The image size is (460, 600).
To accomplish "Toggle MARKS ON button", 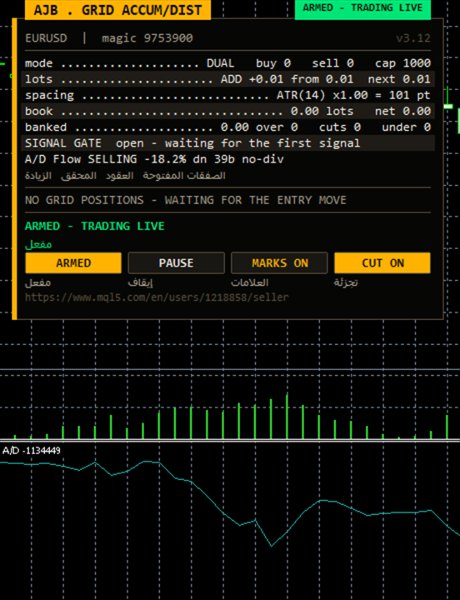I will pyautogui.click(x=279, y=263).
